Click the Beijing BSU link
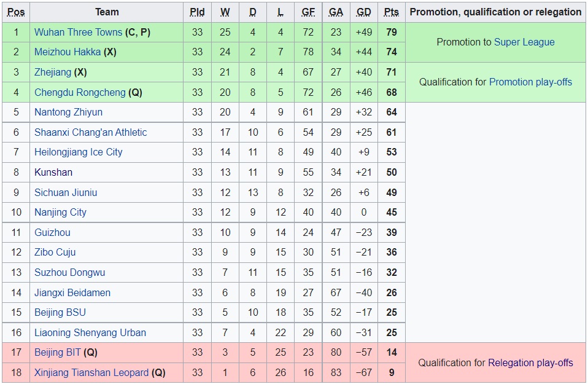This screenshot has width=588, height=384. click(x=60, y=313)
